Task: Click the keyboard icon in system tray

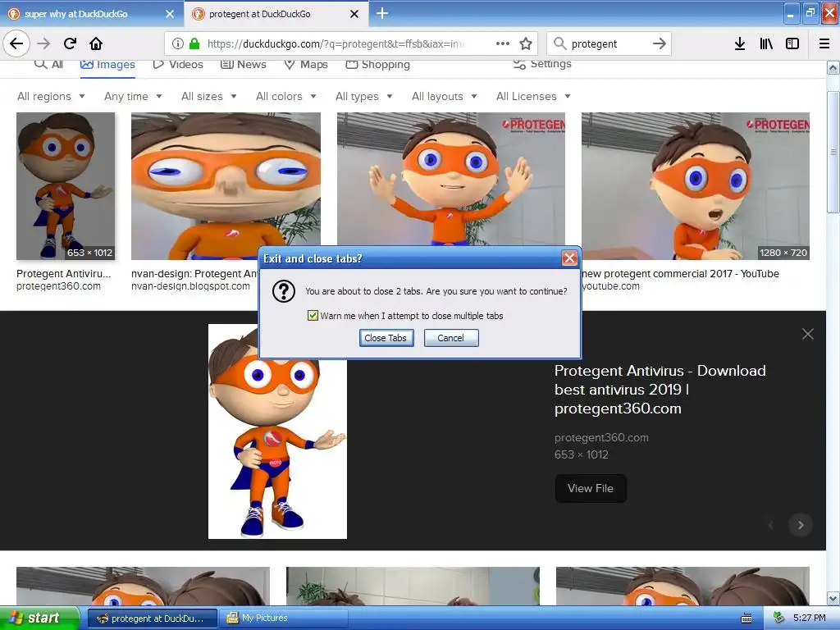Action: click(746, 619)
